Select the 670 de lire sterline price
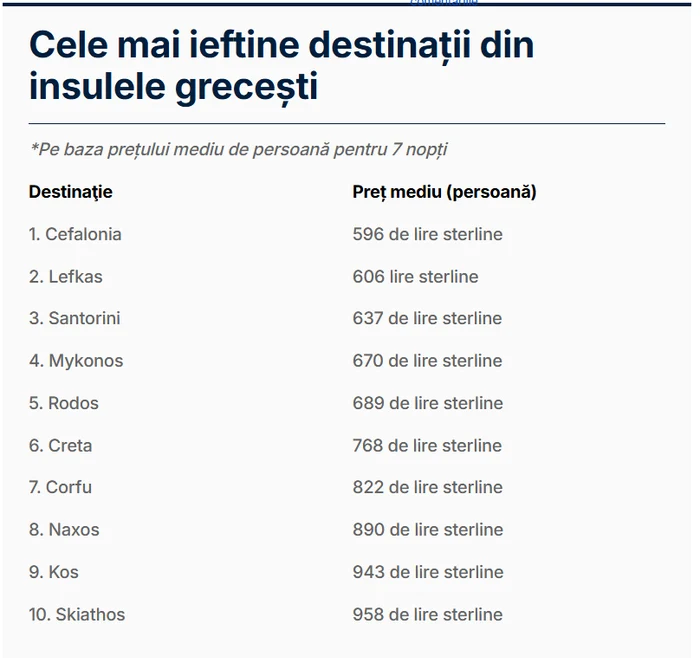The image size is (700, 658). [x=427, y=360]
